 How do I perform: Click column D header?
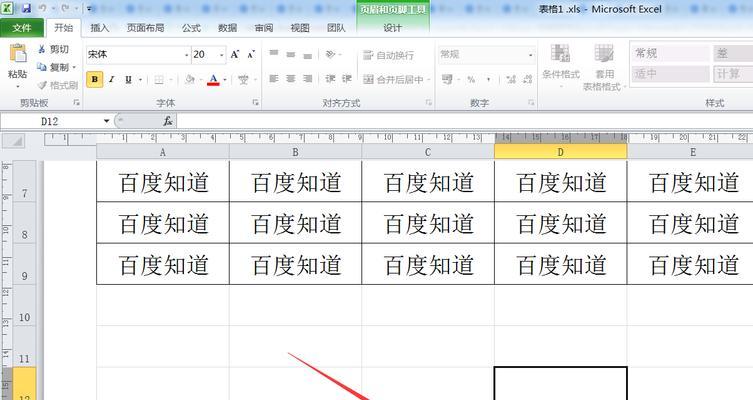[560, 152]
